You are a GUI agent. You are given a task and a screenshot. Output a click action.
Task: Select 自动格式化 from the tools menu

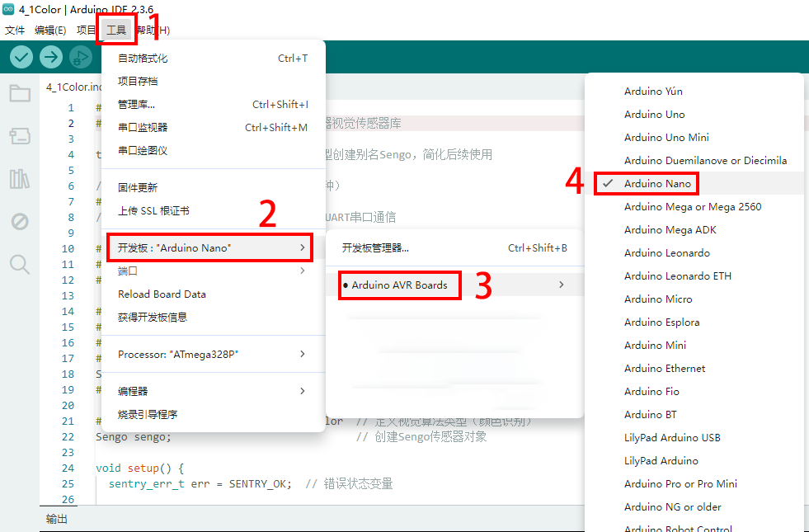click(x=213, y=59)
